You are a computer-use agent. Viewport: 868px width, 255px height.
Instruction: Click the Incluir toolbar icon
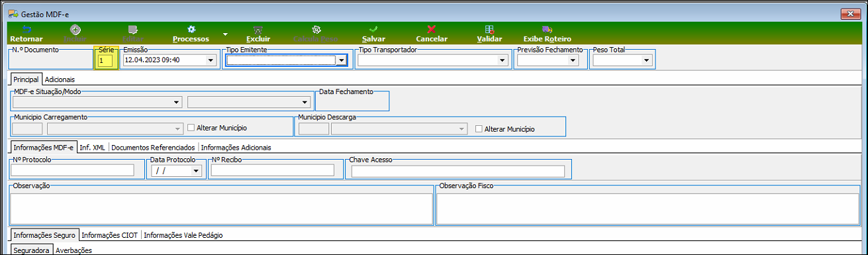75,29
